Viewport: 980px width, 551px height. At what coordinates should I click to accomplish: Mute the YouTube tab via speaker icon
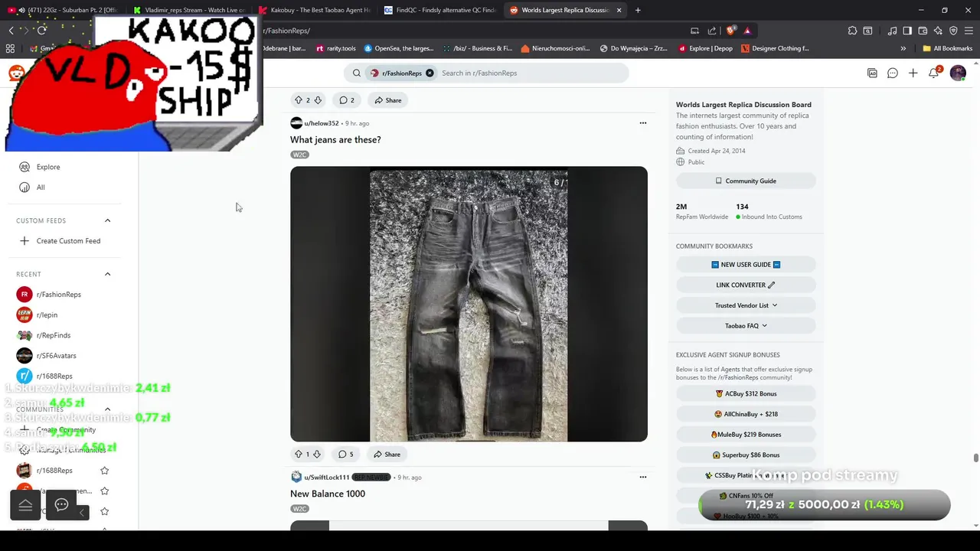pyautogui.click(x=21, y=10)
